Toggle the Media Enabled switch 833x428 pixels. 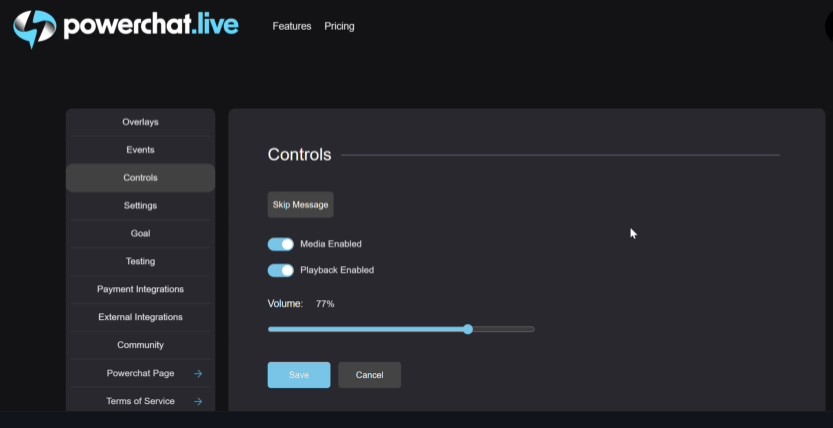coord(280,244)
